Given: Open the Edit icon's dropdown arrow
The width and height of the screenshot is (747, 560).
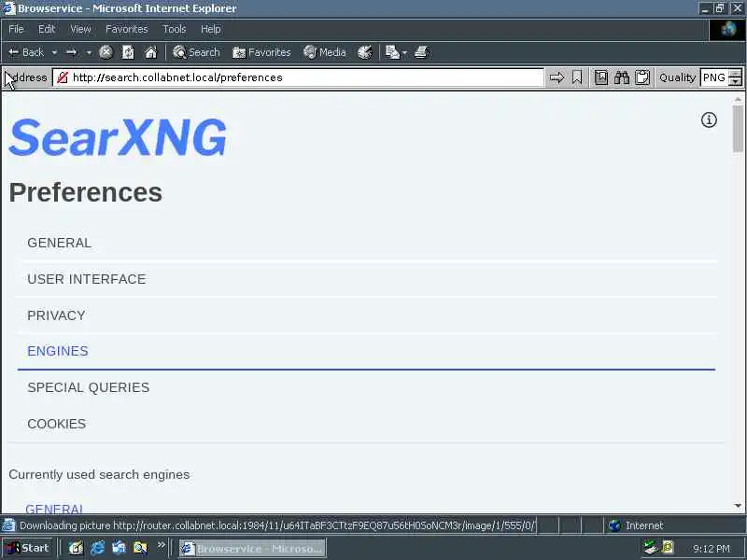Looking at the screenshot, I should 405,52.
